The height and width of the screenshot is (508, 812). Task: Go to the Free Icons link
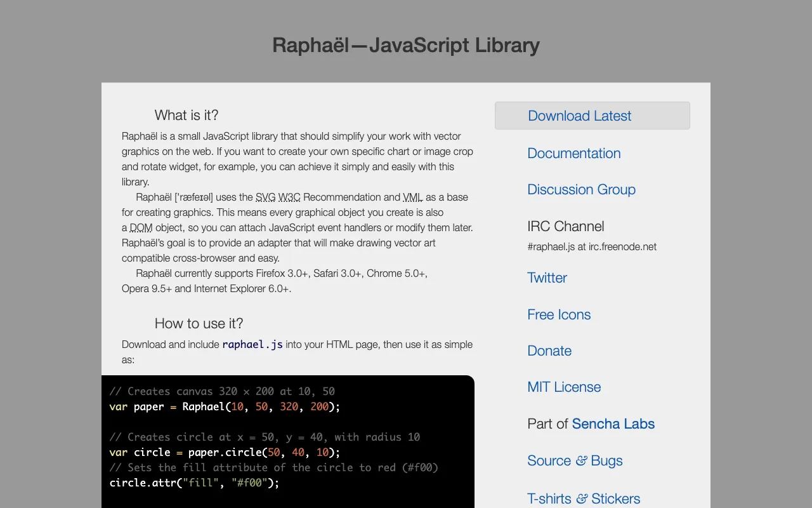559,314
